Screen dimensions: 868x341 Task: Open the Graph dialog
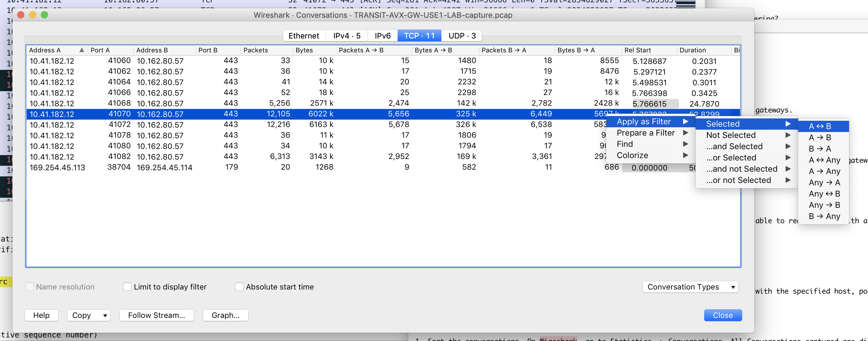(225, 316)
